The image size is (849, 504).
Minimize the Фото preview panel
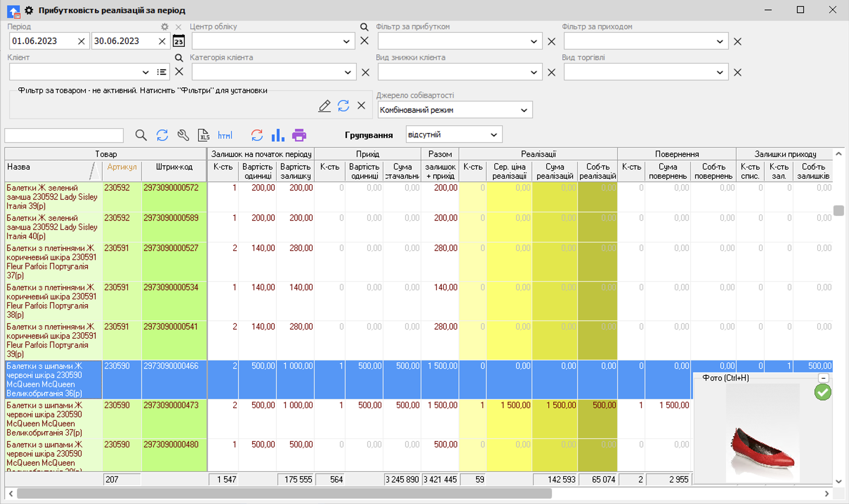click(823, 378)
